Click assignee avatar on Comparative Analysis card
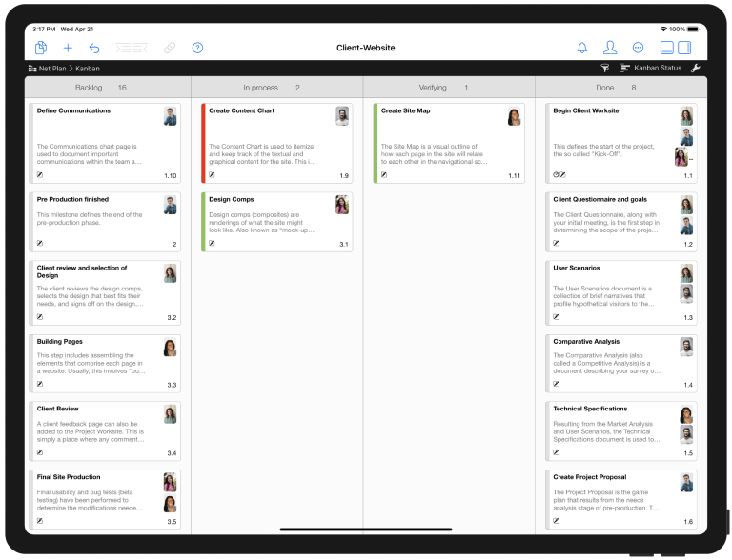Image resolution: width=732 pixels, height=560 pixels. [x=686, y=348]
